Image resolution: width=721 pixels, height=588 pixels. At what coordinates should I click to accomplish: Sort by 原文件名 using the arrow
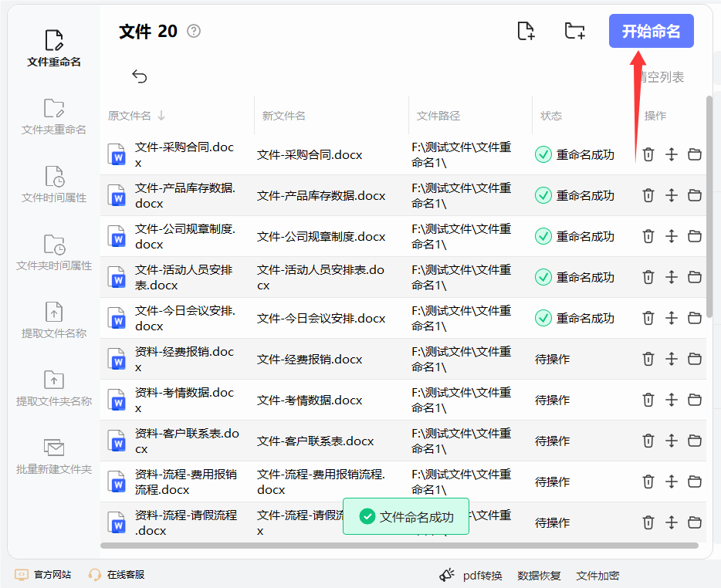click(x=161, y=116)
